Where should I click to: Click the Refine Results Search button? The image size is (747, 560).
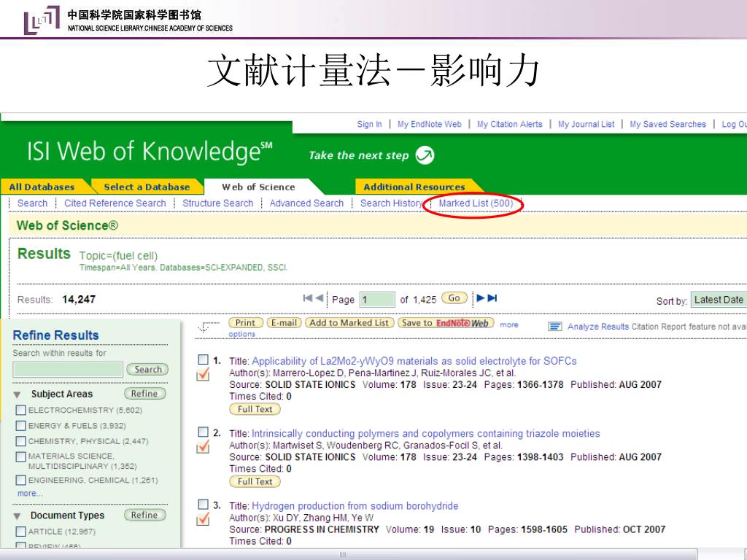(x=147, y=370)
